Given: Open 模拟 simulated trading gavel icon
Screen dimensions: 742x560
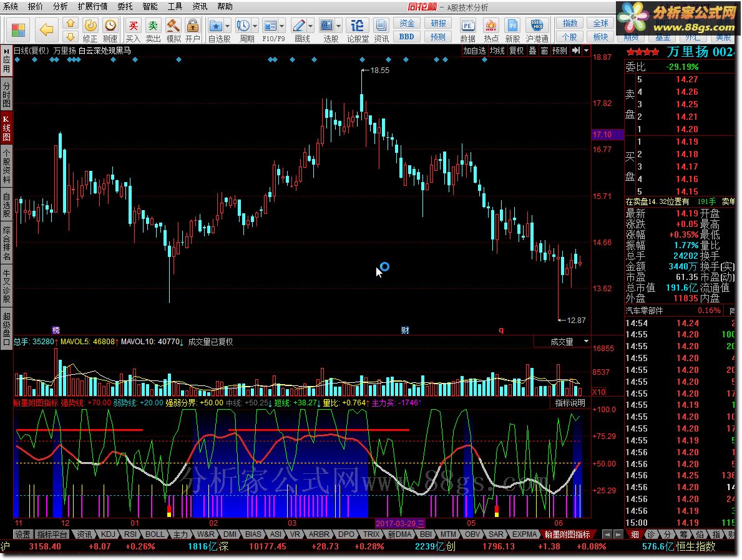Looking at the screenshot, I should (x=173, y=31).
